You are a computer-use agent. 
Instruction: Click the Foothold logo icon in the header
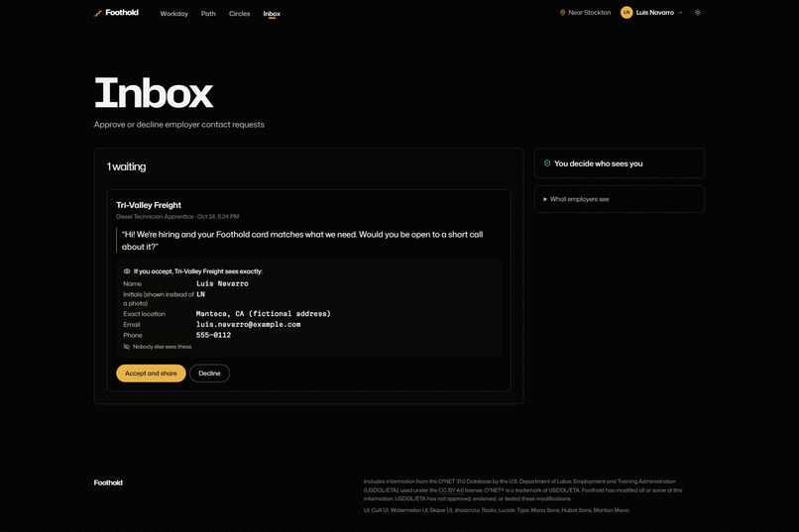click(98, 13)
